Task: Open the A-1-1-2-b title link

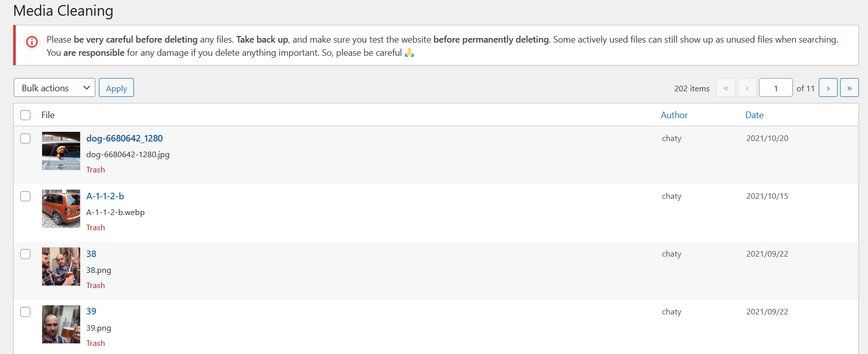Action: 105,196
